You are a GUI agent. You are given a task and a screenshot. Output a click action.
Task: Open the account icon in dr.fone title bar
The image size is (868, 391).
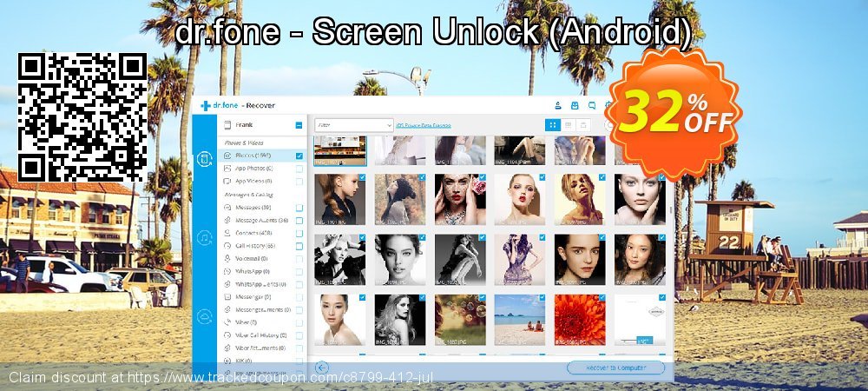click(558, 105)
